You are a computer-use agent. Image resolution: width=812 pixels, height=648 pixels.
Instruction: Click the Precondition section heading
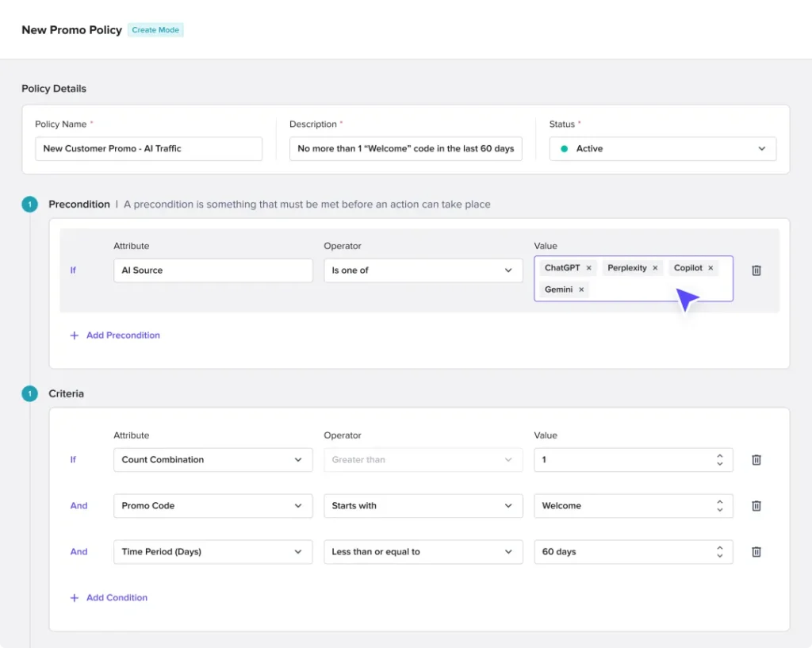(79, 205)
